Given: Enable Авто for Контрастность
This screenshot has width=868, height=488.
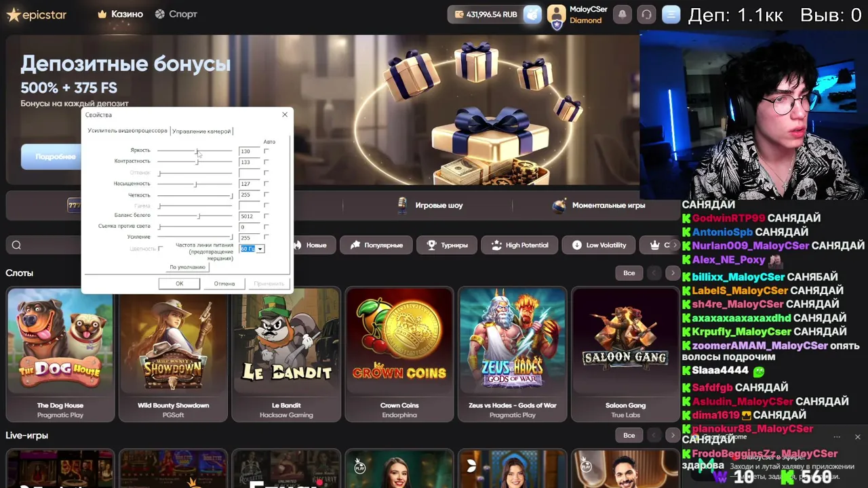Looking at the screenshot, I should pos(267,162).
